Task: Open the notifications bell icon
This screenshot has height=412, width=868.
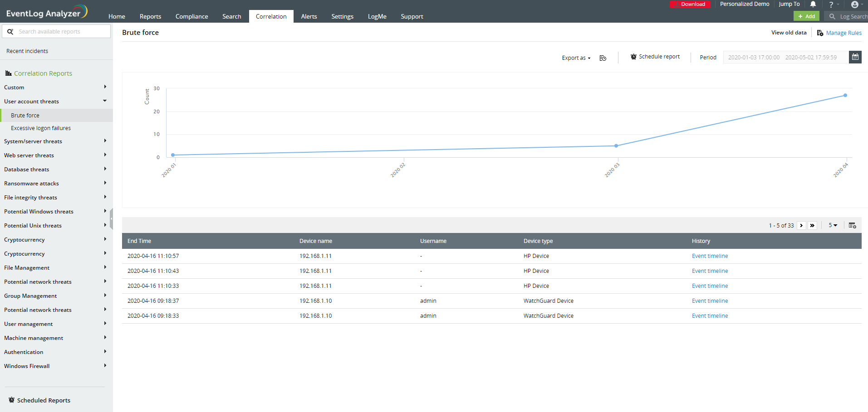Action: click(813, 4)
